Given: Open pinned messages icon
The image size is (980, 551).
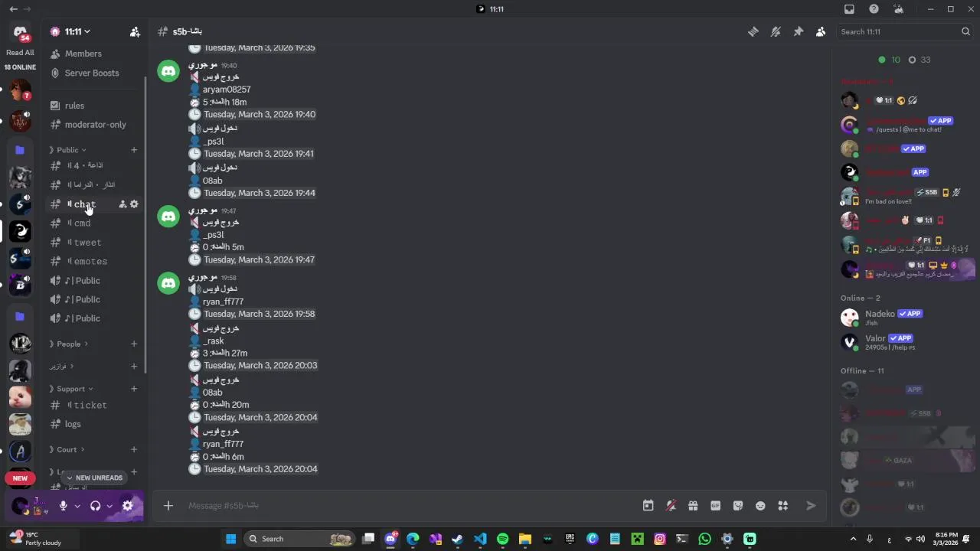Looking at the screenshot, I should pyautogui.click(x=798, y=31).
